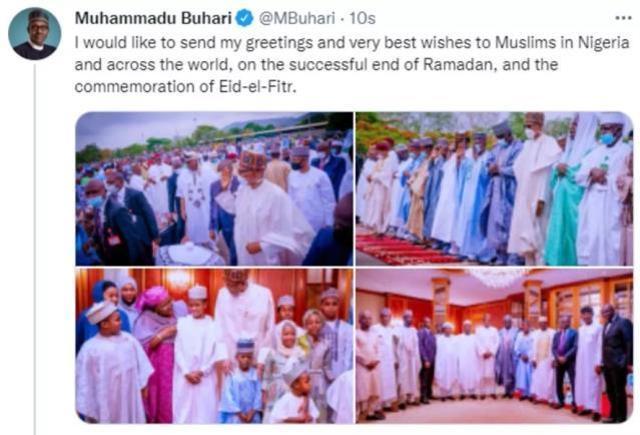View the bottom-right hall group photo
The height and width of the screenshot is (435, 640).
pos(494,346)
